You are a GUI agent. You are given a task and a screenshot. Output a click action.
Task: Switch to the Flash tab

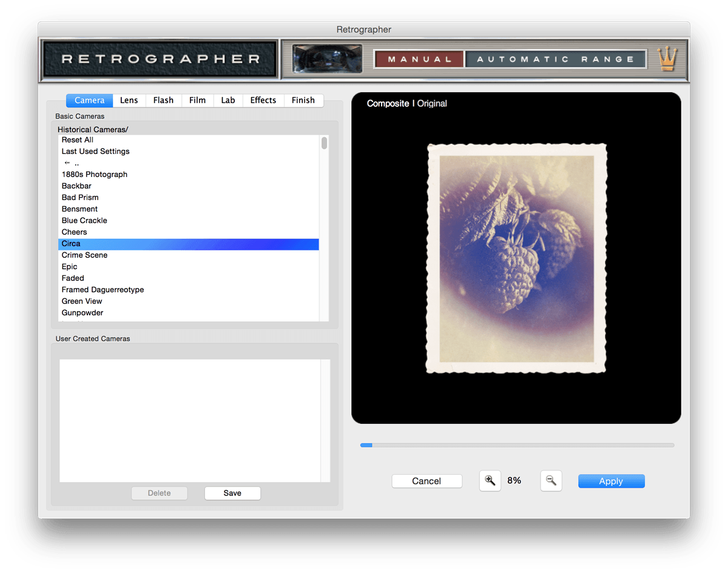click(163, 100)
